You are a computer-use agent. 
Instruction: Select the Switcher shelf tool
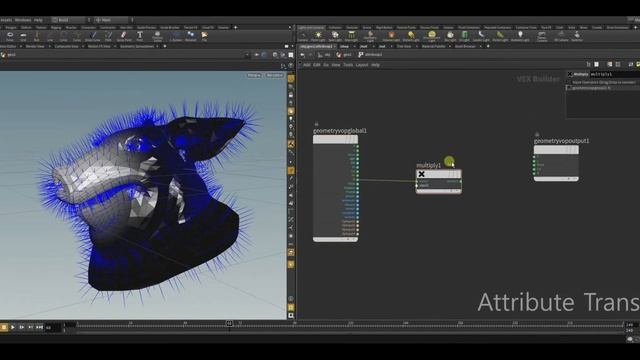point(577,37)
